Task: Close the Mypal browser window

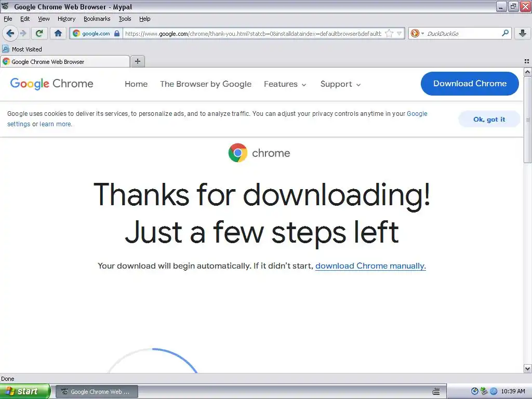Action: click(x=525, y=6)
